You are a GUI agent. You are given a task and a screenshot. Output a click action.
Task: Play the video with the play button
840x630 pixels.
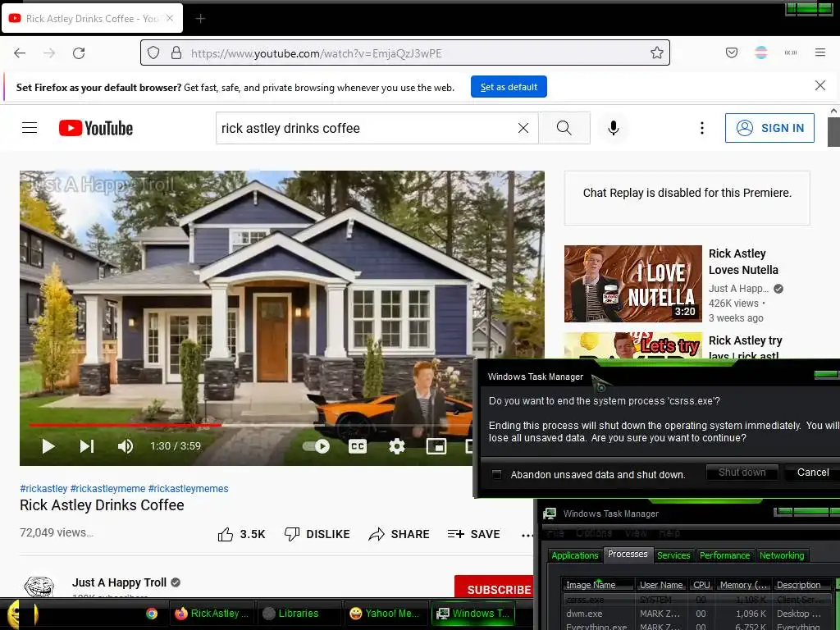48,446
